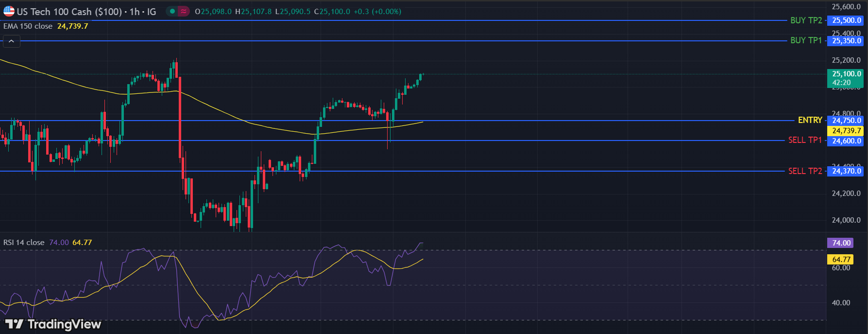Select the yellow ENTRY text label
The height and width of the screenshot is (334, 868).
[810, 120]
